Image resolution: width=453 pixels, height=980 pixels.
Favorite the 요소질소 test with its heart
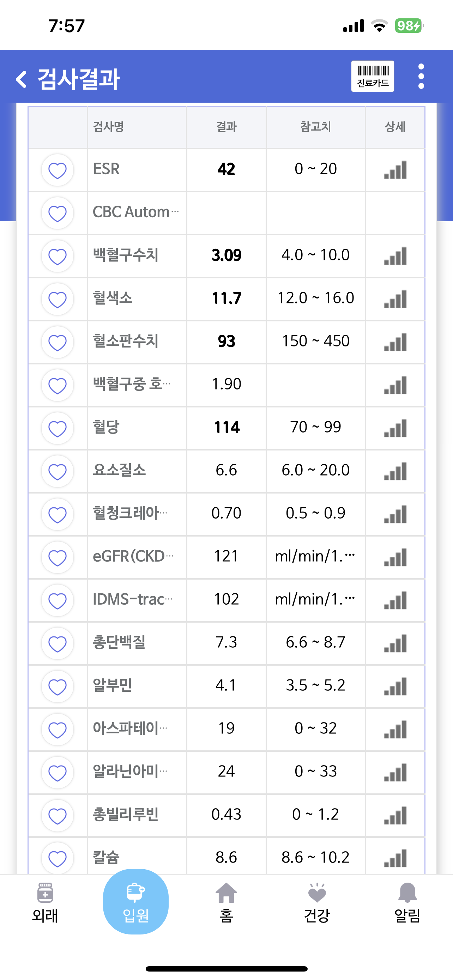58,471
